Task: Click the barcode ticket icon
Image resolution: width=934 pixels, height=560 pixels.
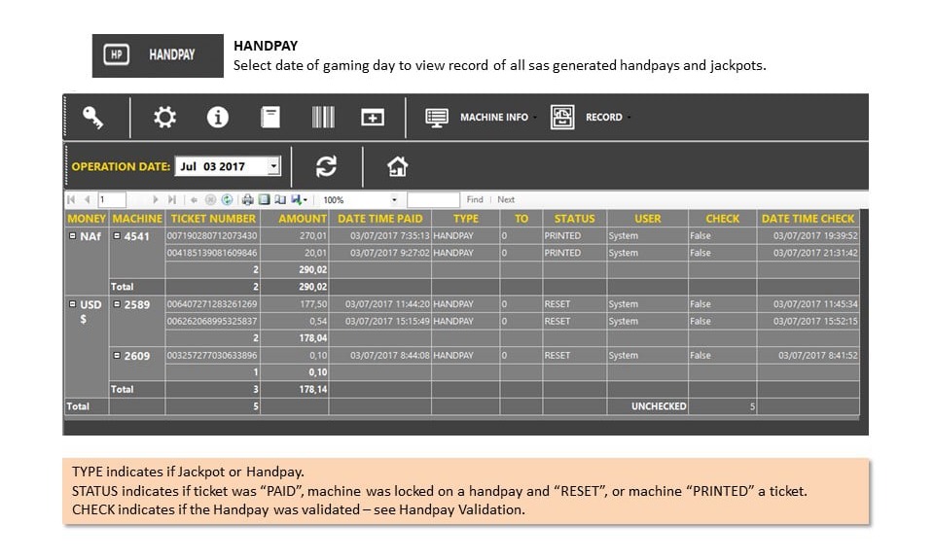Action: tap(323, 118)
